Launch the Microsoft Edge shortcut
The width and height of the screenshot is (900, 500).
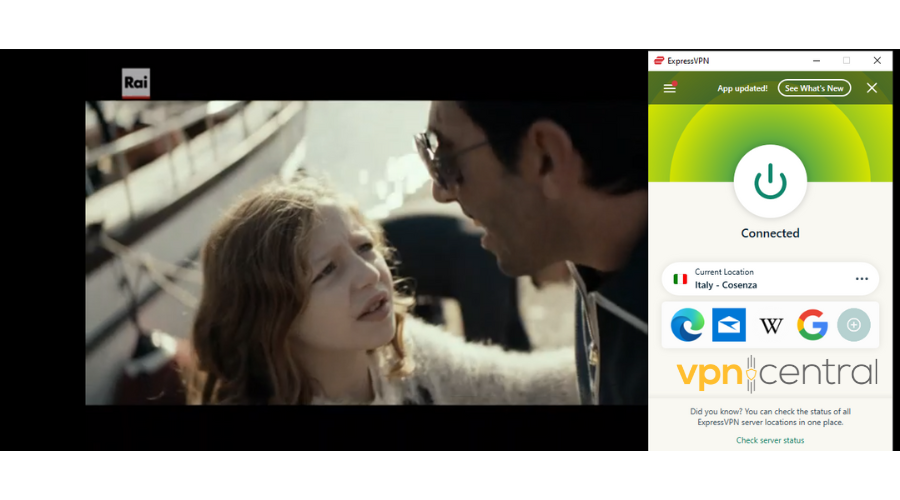(x=687, y=325)
